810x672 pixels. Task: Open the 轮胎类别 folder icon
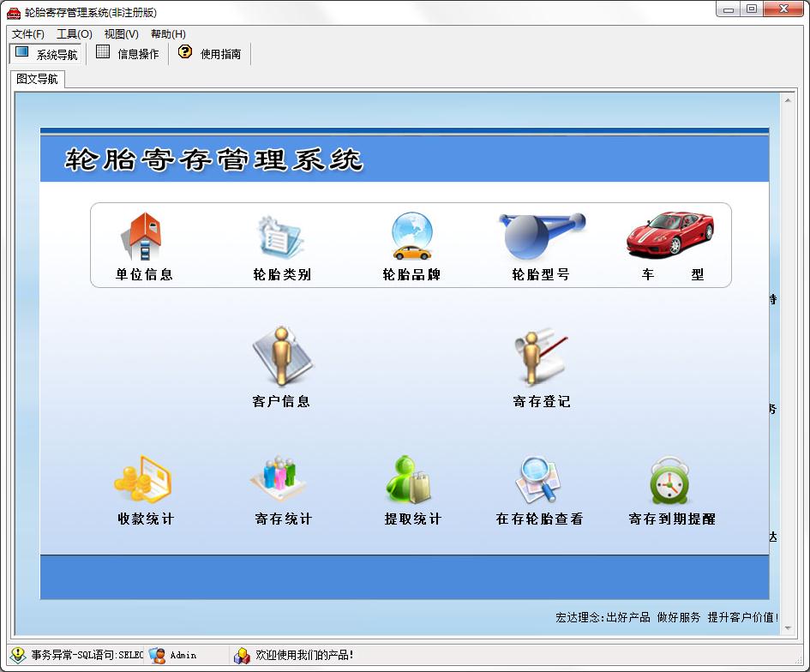280,237
